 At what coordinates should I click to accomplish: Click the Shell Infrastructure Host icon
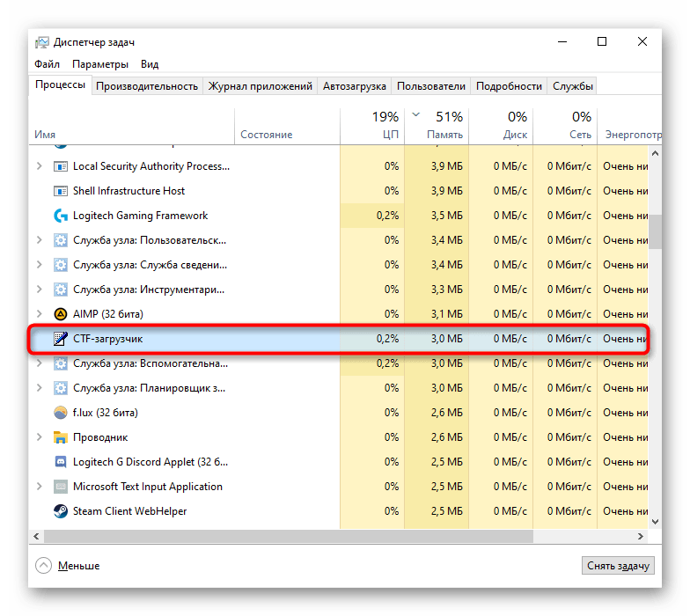(60, 191)
